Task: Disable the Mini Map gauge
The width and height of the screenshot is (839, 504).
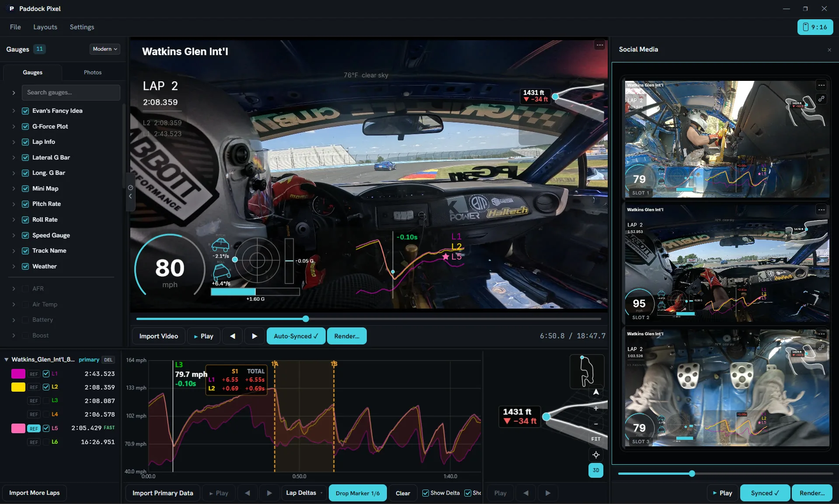Action: 25,188
